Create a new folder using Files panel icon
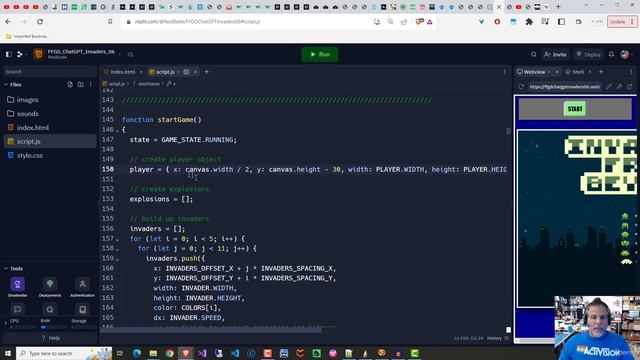Image resolution: width=640 pixels, height=360 pixels. pyautogui.click(x=80, y=84)
